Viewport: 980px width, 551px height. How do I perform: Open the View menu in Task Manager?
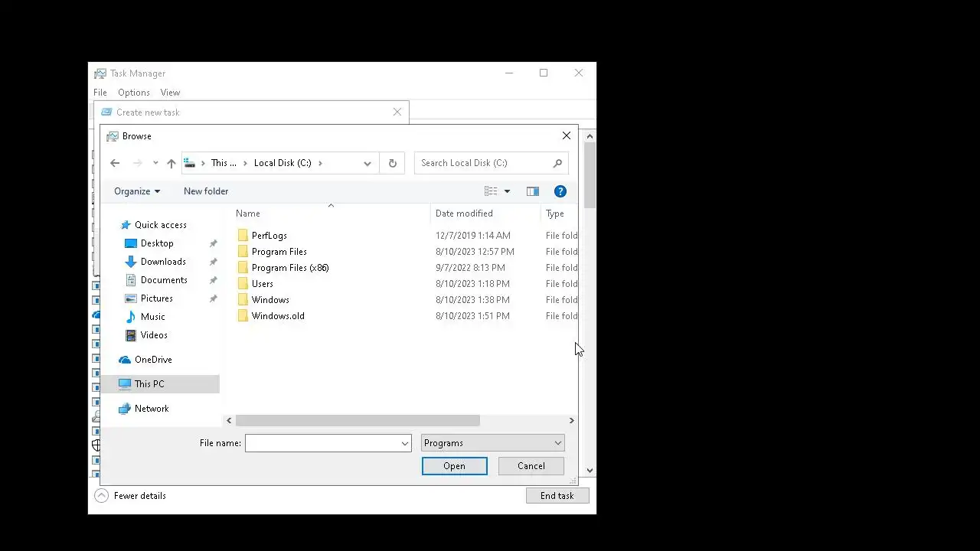coord(170,93)
